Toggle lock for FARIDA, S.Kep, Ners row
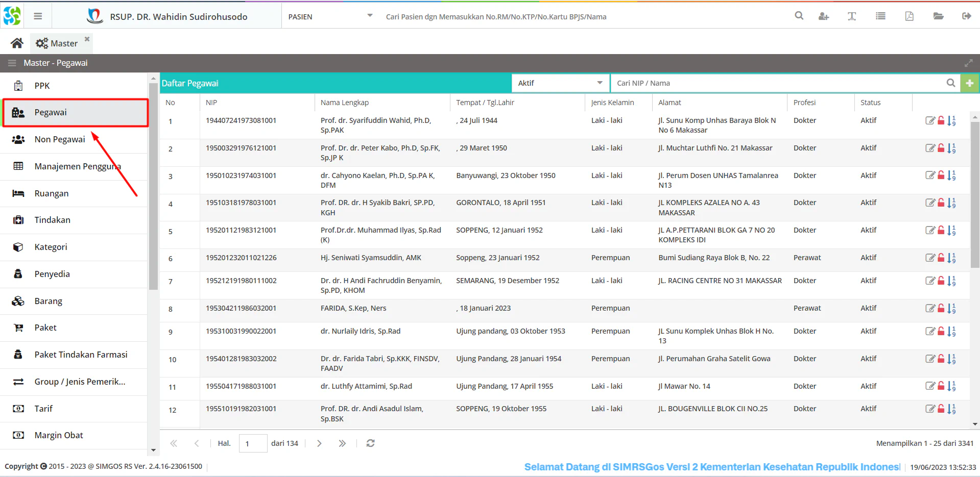Image resolution: width=980 pixels, height=477 pixels. click(941, 309)
